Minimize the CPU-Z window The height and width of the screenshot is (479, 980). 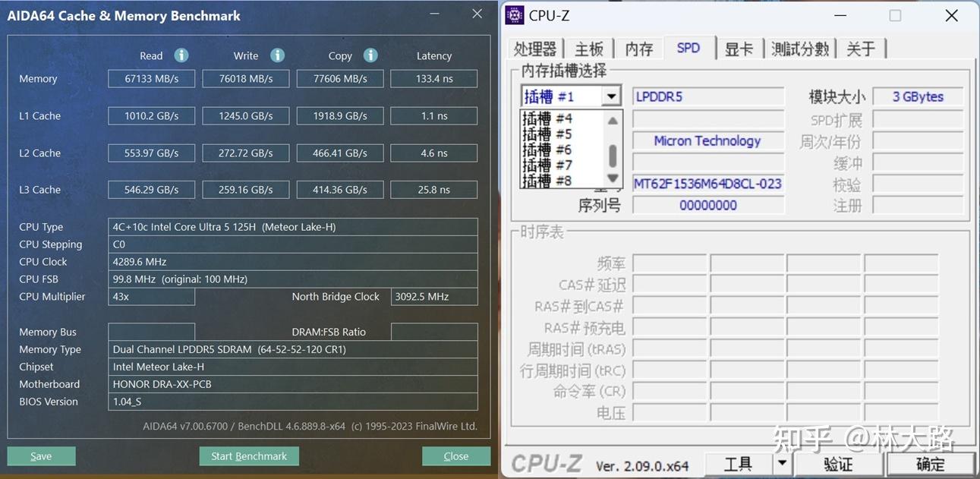[840, 15]
